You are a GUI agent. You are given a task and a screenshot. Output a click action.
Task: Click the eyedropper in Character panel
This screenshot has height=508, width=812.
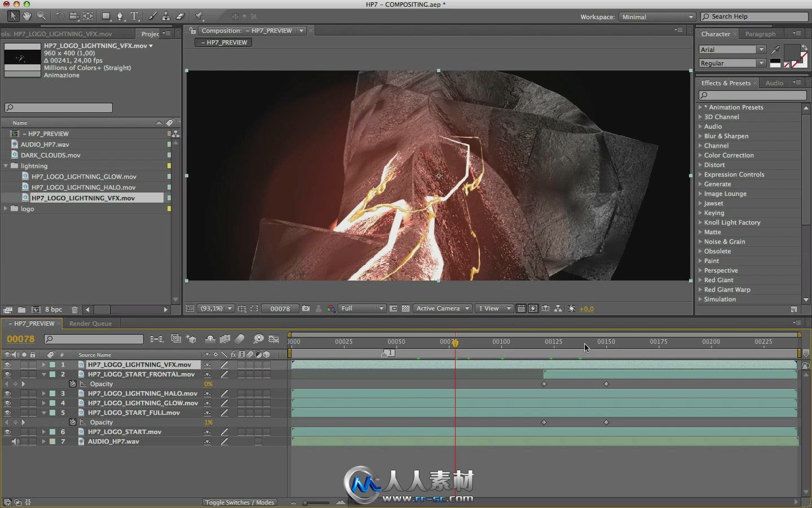coord(776,50)
